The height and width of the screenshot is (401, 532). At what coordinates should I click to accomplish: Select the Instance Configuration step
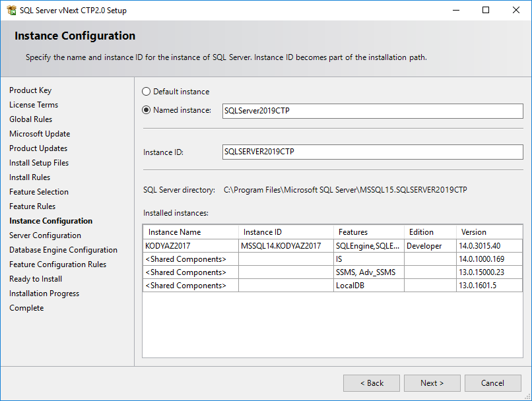[51, 221]
